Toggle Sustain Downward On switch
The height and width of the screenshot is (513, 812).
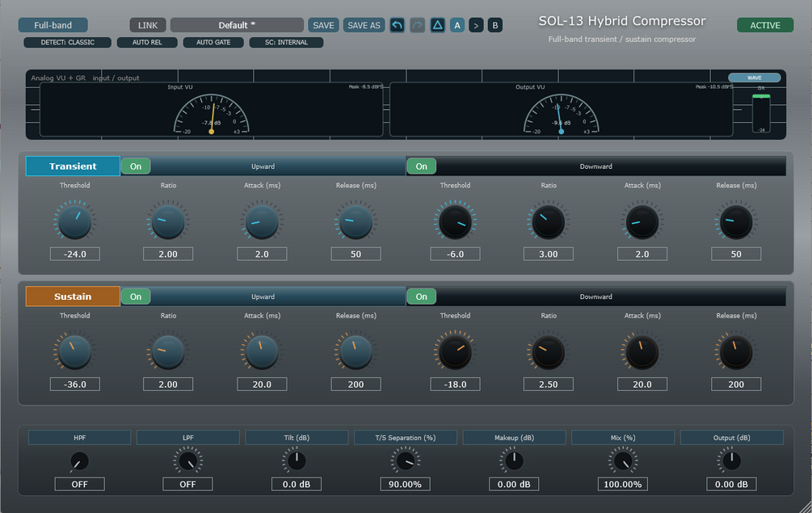pyautogui.click(x=422, y=296)
